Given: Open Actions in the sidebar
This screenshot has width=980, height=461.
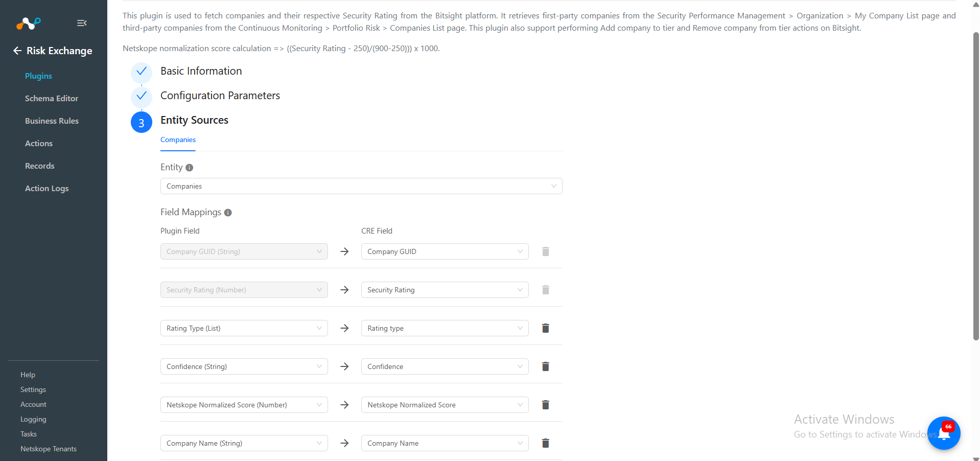Looking at the screenshot, I should [x=39, y=144].
